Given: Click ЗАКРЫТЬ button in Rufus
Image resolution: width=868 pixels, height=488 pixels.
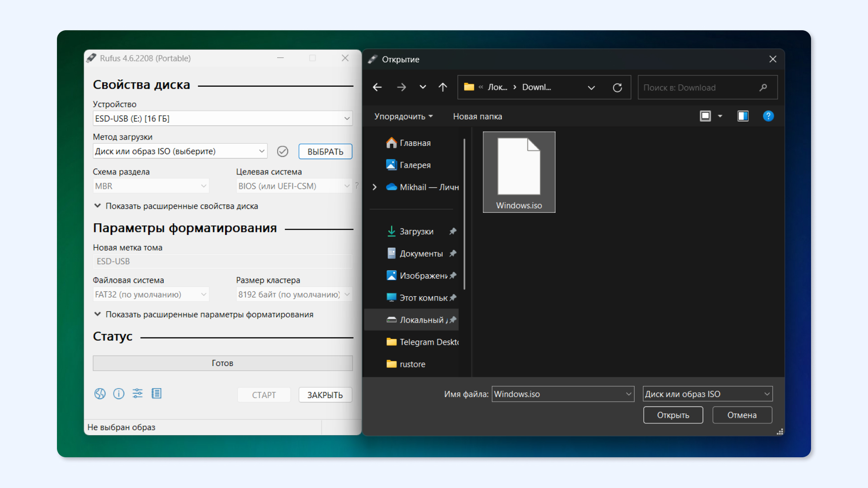Looking at the screenshot, I should (x=325, y=395).
